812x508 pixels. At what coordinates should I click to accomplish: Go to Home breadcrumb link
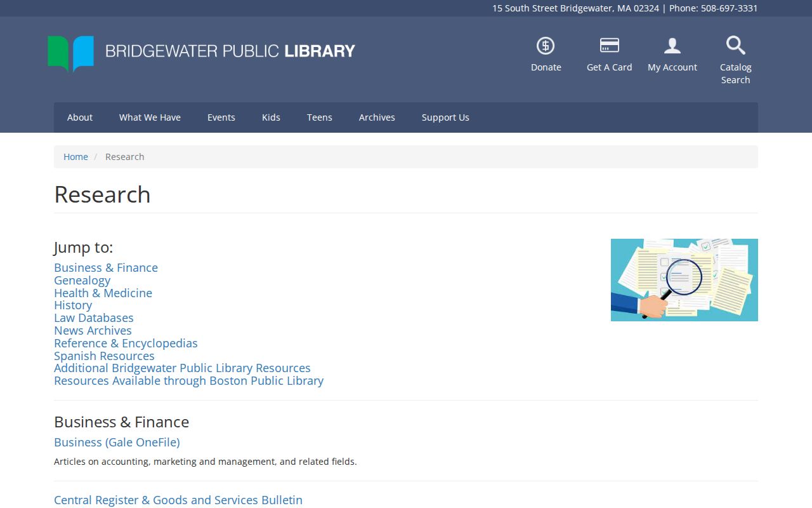click(x=75, y=157)
